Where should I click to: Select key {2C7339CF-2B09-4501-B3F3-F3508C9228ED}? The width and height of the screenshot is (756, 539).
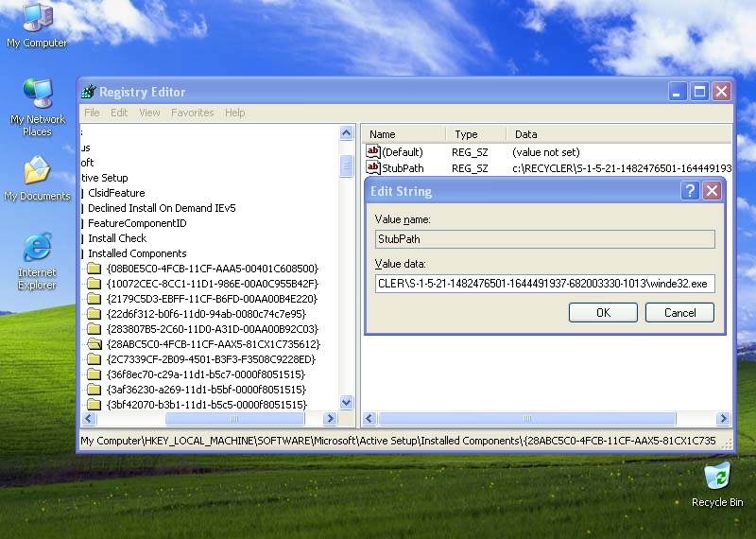(x=211, y=359)
